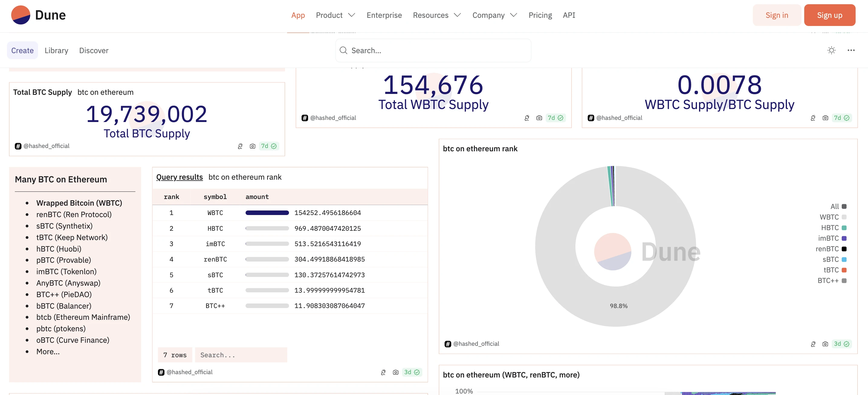Click the light/dark mode toggle icon
This screenshot has width=868, height=395.
click(x=831, y=50)
